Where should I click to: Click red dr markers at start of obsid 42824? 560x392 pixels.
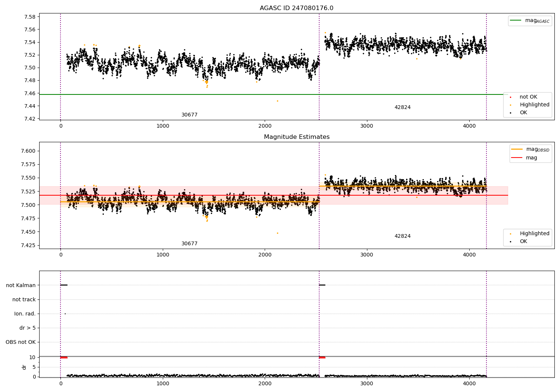322,357
